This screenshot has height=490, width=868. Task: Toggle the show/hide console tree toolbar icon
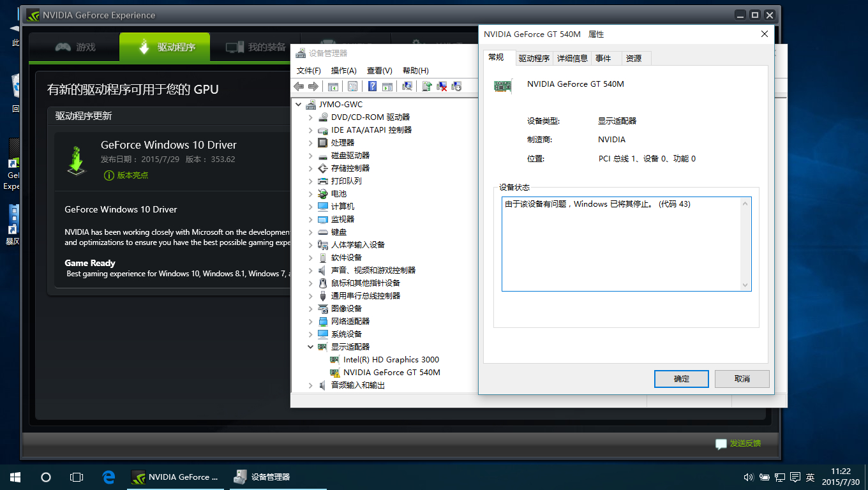(333, 86)
